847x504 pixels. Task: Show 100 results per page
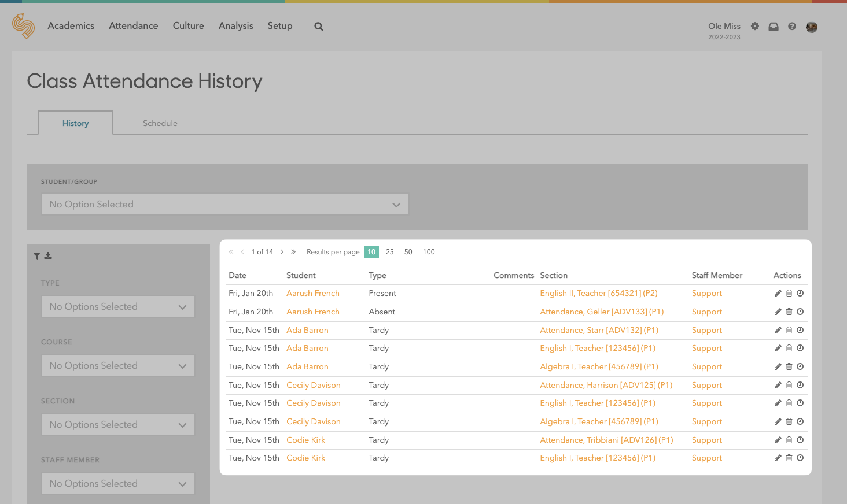click(429, 252)
